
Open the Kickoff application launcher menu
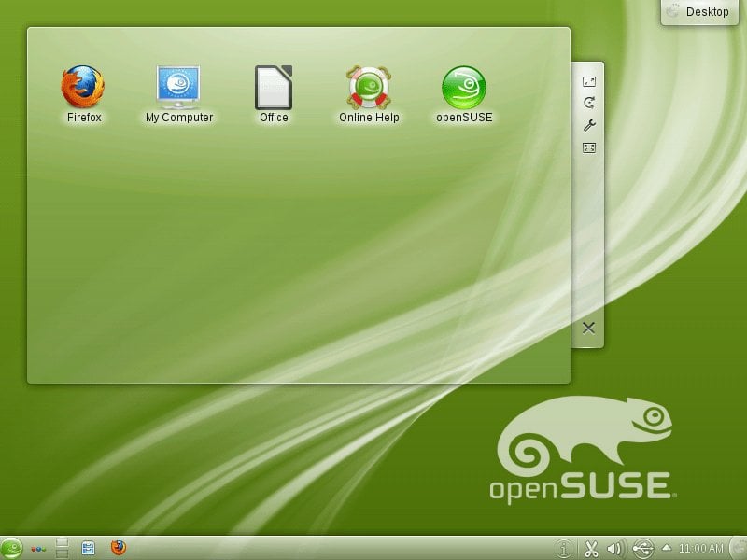11,548
